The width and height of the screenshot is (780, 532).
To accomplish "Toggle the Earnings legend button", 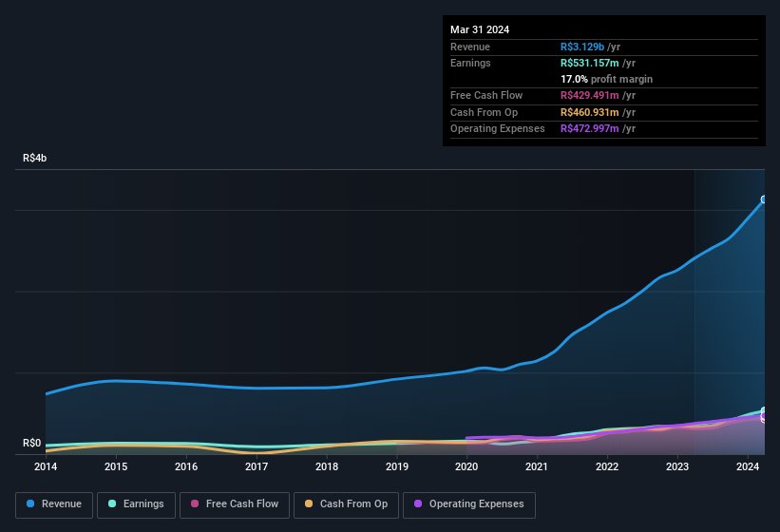I will coord(136,504).
